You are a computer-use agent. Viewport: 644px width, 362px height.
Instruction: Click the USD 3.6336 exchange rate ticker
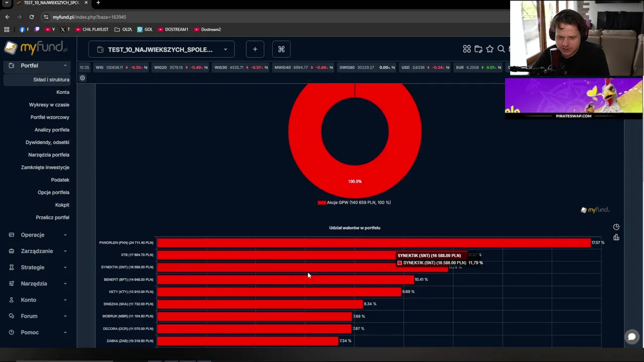pos(425,67)
